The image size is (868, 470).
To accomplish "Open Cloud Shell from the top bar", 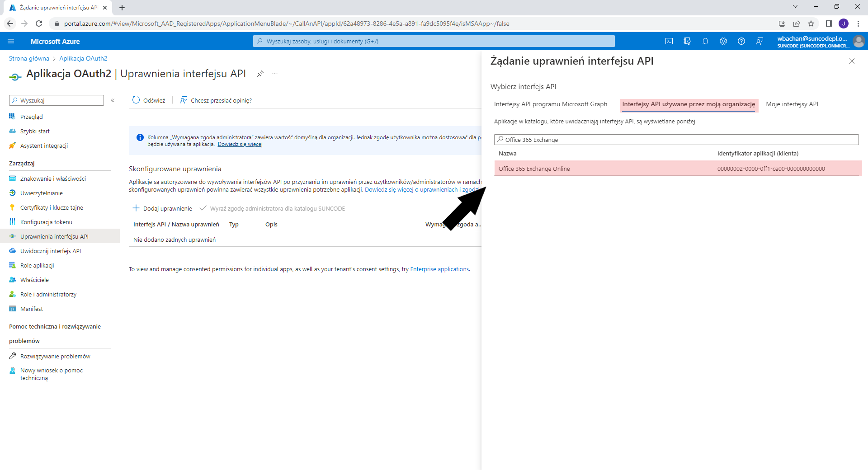I will coord(669,41).
